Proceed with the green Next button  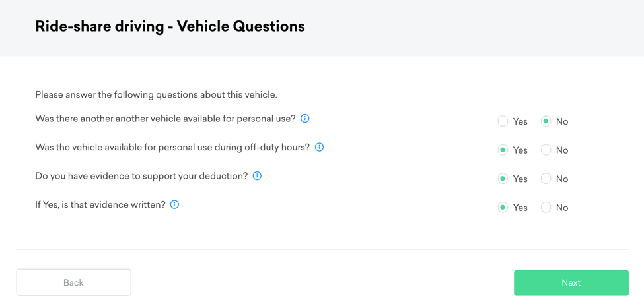pos(571,283)
